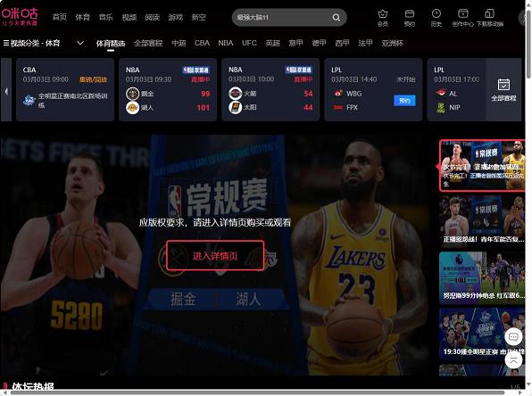Open the 全部赛程 calendar icon

pos(503,85)
